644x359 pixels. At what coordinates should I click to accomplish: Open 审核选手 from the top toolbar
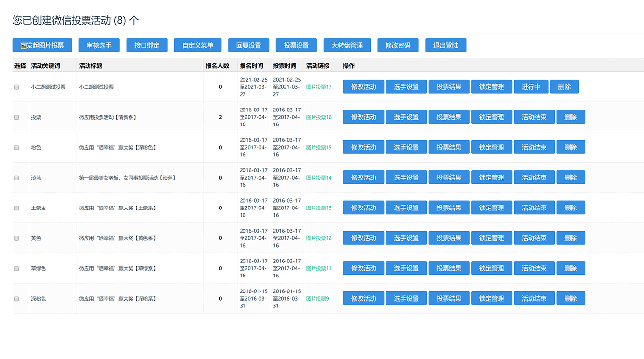coord(98,45)
